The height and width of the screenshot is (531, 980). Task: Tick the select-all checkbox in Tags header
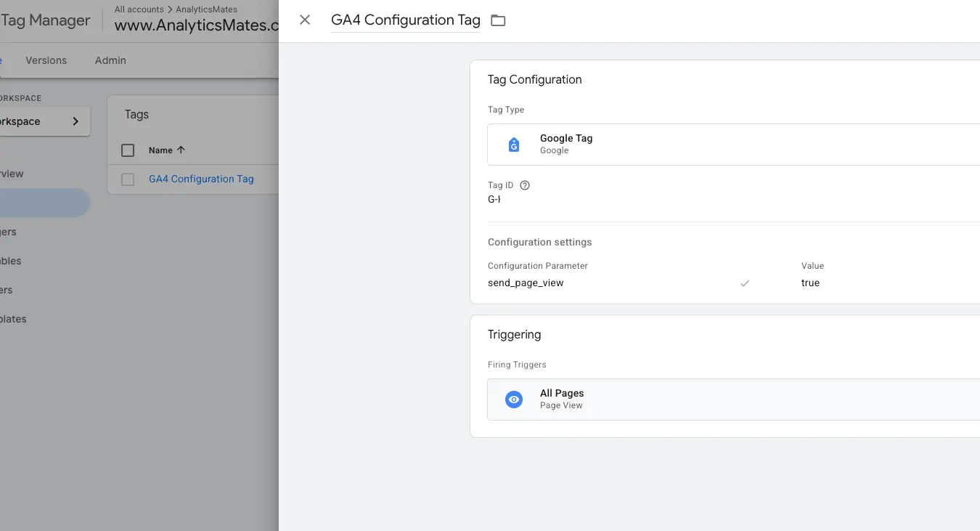[128, 150]
